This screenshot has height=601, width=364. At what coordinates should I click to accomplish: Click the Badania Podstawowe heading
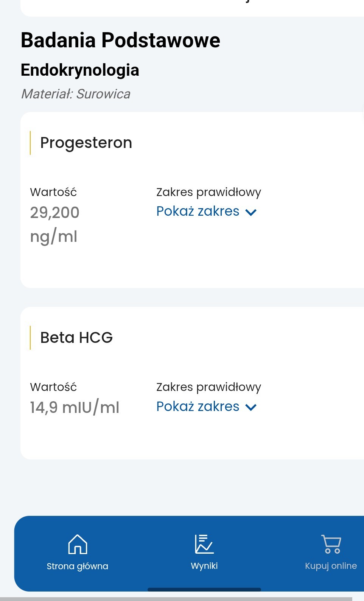point(120,40)
